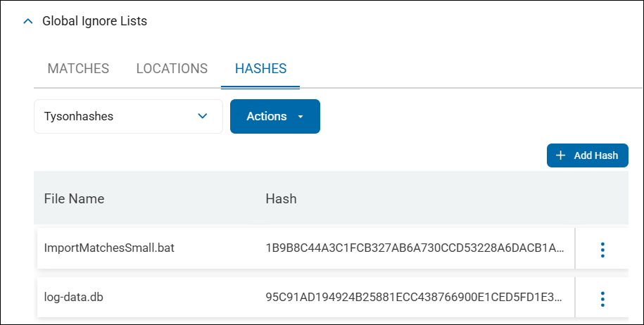This screenshot has height=325, width=644.
Task: Click the Global Ignore Lists heading
Action: click(x=94, y=21)
